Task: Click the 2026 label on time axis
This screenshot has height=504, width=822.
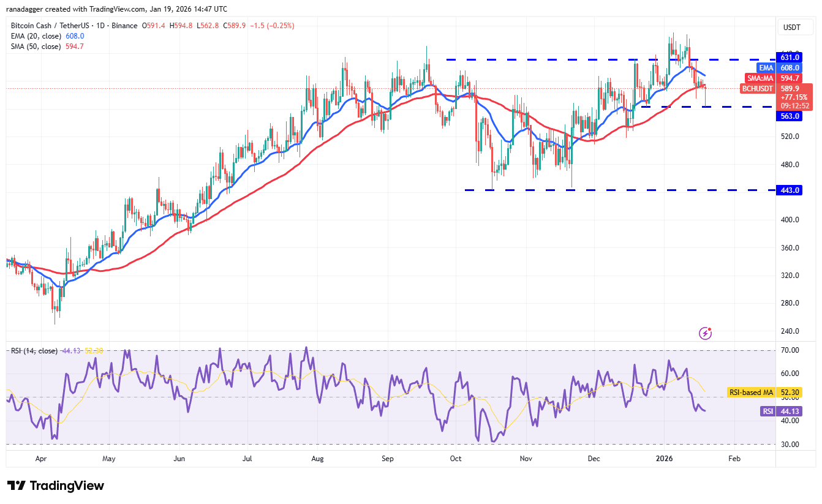Action: click(666, 457)
